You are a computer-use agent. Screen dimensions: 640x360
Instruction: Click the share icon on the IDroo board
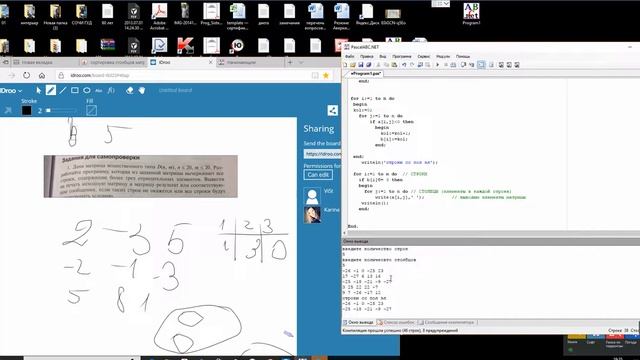pos(333,110)
